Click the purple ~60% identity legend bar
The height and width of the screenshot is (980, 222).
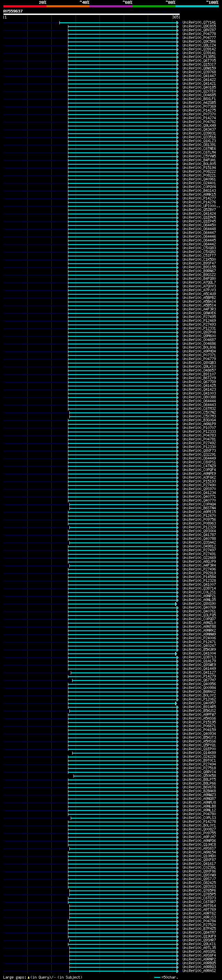point(111,6)
